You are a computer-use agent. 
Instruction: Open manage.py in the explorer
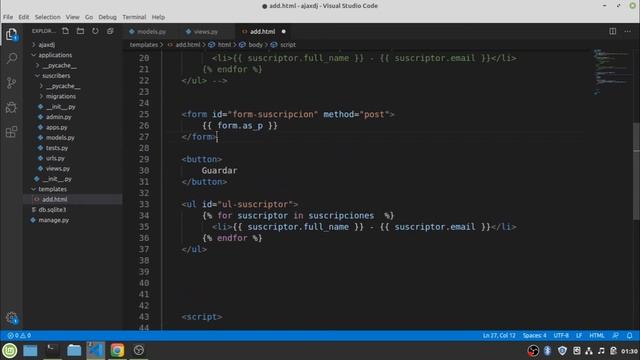click(x=53, y=220)
